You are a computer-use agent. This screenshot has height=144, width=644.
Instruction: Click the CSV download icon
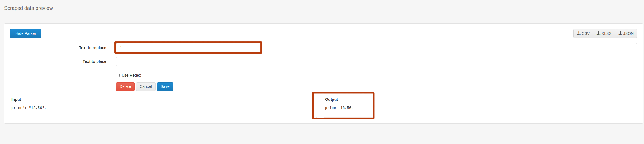[x=579, y=33]
